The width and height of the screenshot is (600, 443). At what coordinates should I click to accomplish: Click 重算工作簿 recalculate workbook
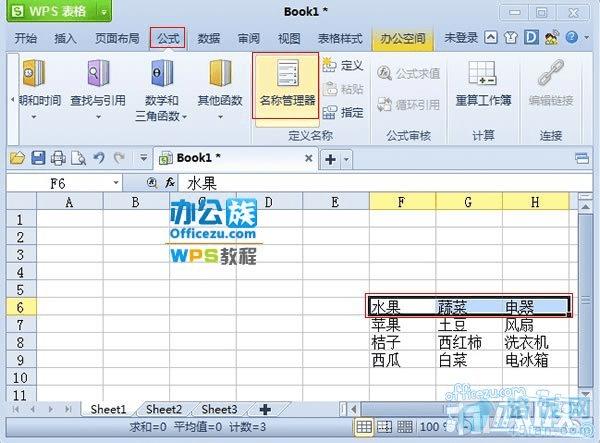point(483,83)
